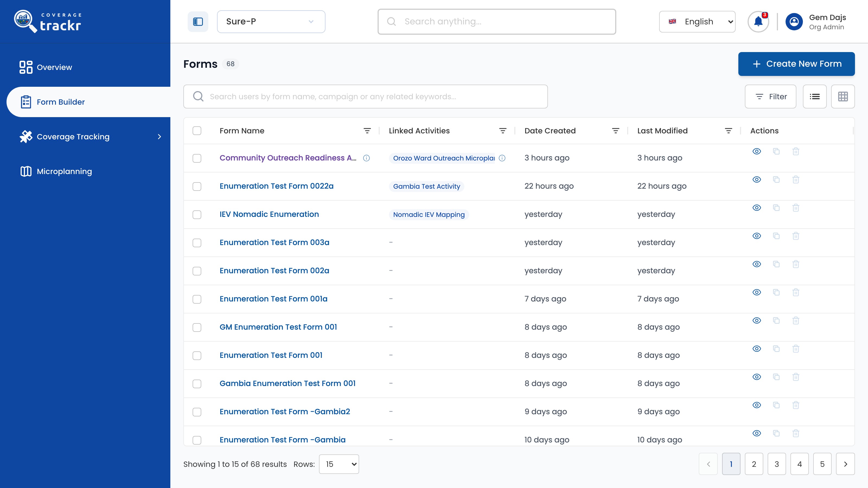Show info for Orozo Ward Outreach activity

[x=502, y=158]
